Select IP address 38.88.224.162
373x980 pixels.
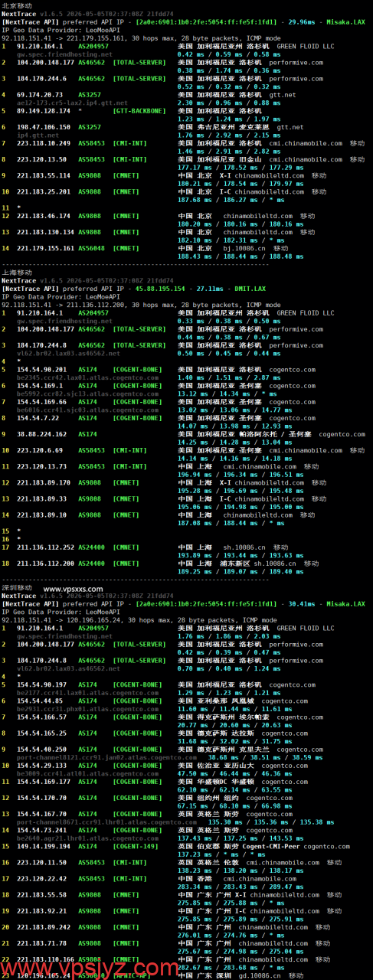(41, 434)
